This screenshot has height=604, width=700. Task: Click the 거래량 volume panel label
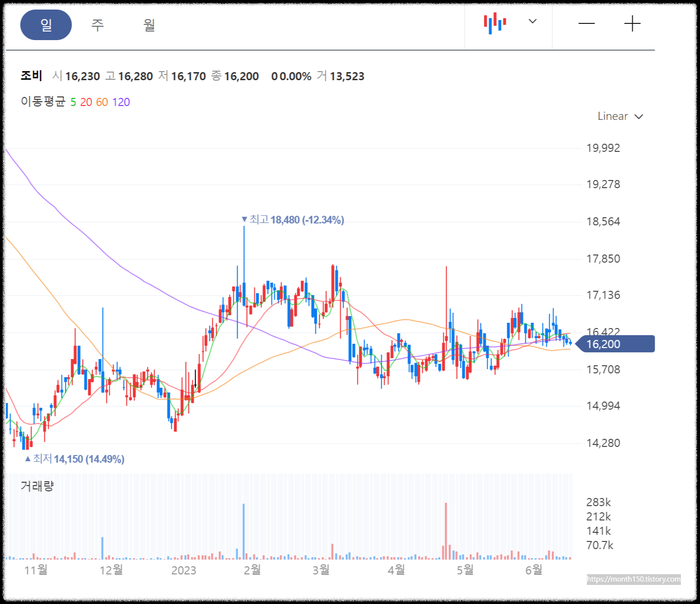pyautogui.click(x=37, y=486)
